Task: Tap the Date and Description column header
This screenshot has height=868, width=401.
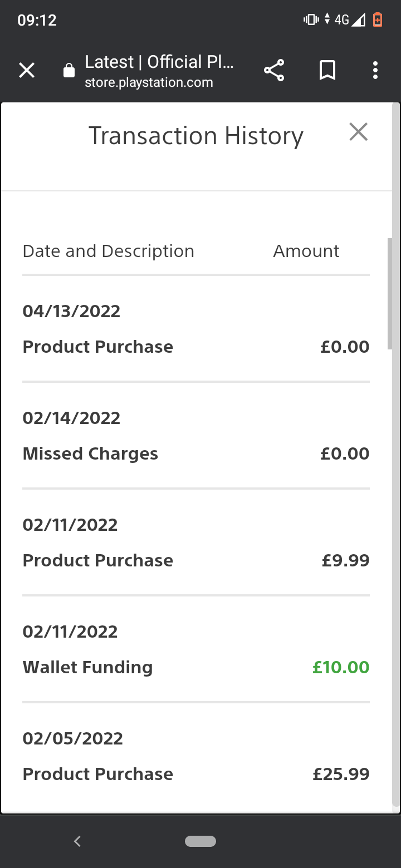Action: pos(108,251)
